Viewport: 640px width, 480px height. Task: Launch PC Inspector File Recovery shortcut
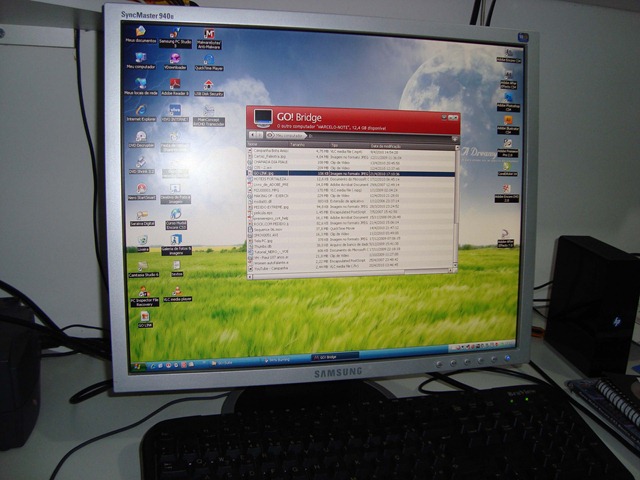click(144, 297)
